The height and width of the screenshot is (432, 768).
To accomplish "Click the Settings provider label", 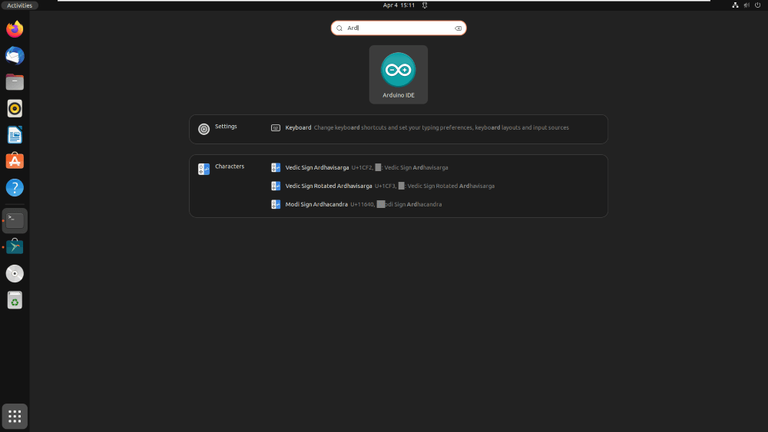I will point(226,126).
